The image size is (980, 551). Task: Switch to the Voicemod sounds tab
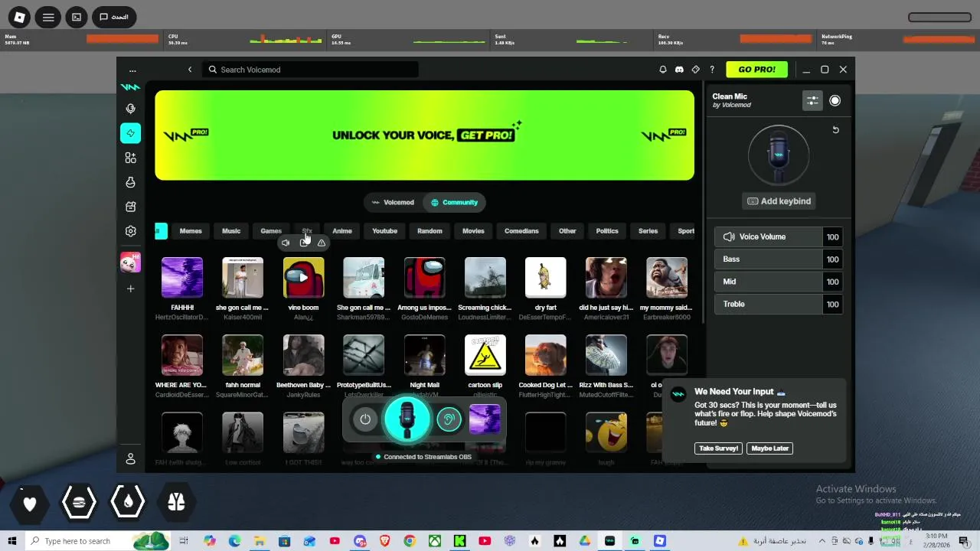click(392, 203)
